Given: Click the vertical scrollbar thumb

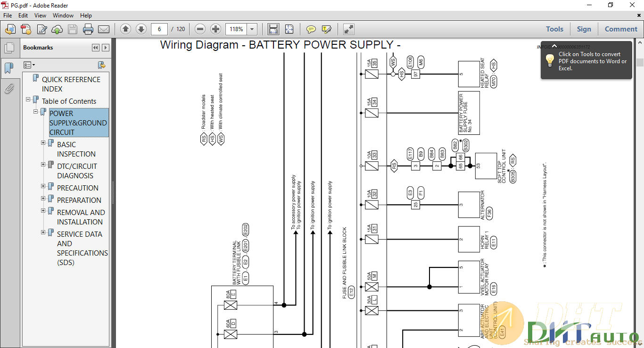Looking at the screenshot, I should click(640, 63).
